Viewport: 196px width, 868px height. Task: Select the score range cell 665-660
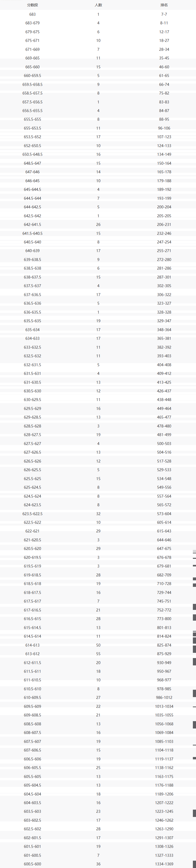tap(32, 67)
